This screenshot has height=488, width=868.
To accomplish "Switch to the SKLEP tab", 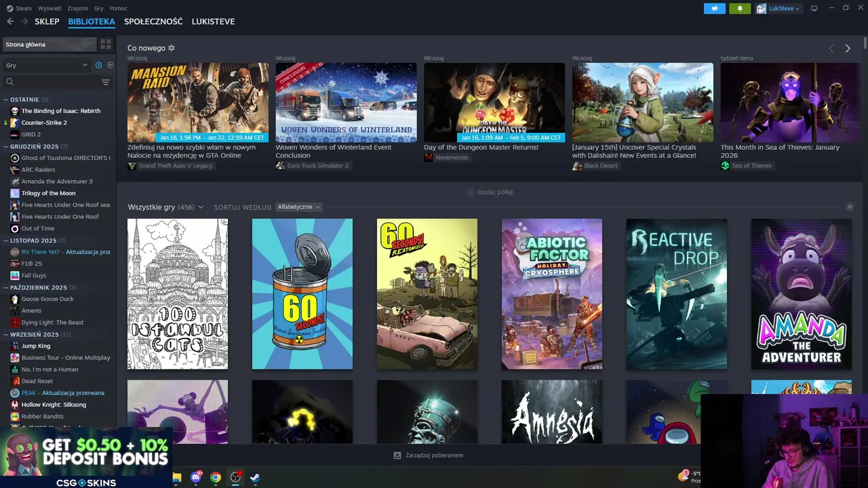I will (47, 22).
